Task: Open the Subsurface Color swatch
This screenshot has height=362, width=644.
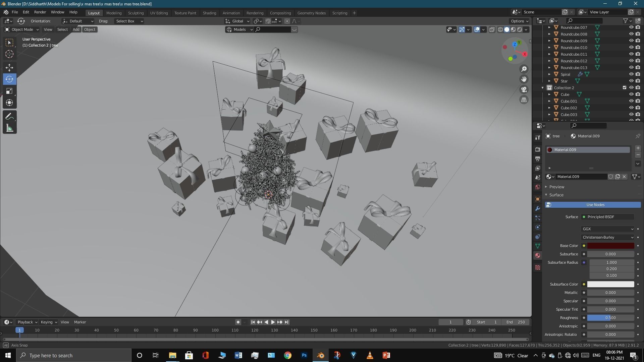Action: 610,284
